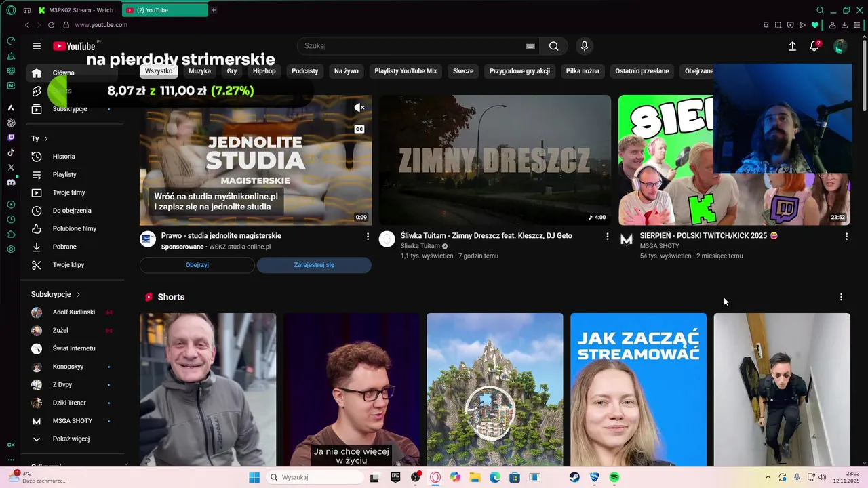Expand the Subskrypcje section chevron
This screenshot has height=488, width=868.
point(78,295)
